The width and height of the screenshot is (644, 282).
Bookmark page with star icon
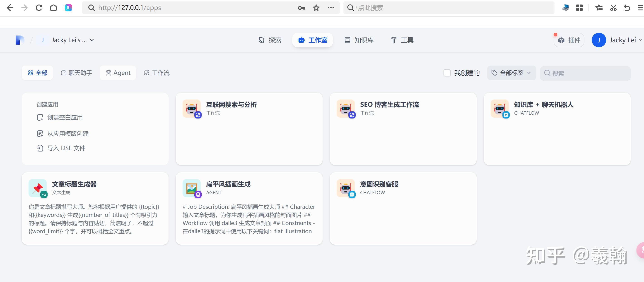click(x=316, y=8)
